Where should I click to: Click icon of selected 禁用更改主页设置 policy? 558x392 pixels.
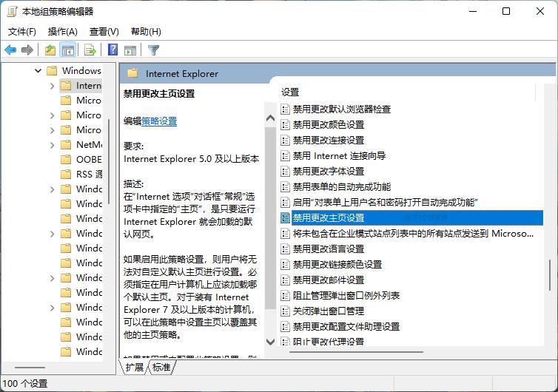click(285, 217)
